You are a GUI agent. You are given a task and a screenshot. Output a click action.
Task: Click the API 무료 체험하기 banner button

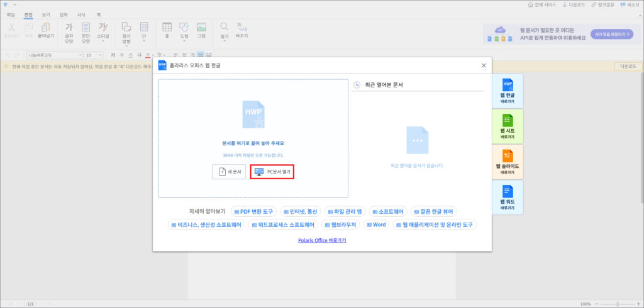tap(612, 34)
